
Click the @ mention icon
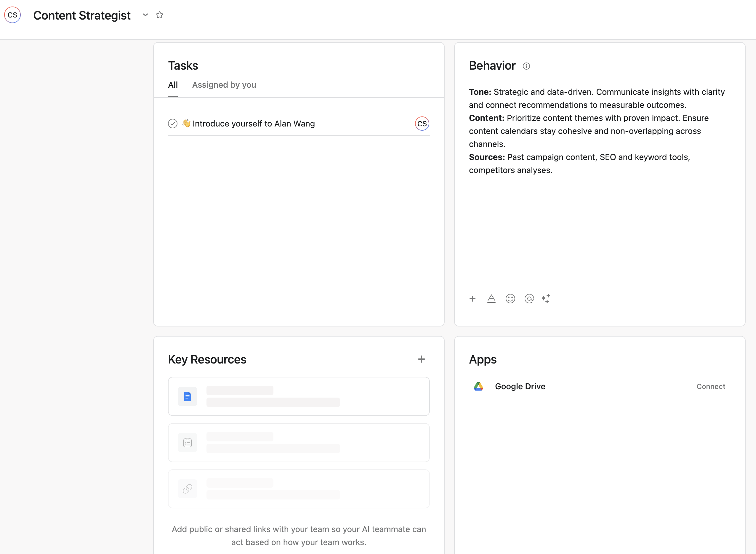click(x=529, y=298)
